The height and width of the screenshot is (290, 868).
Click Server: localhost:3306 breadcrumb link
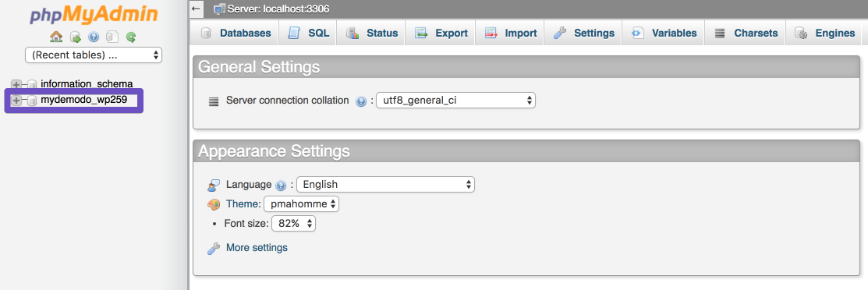pos(278,9)
